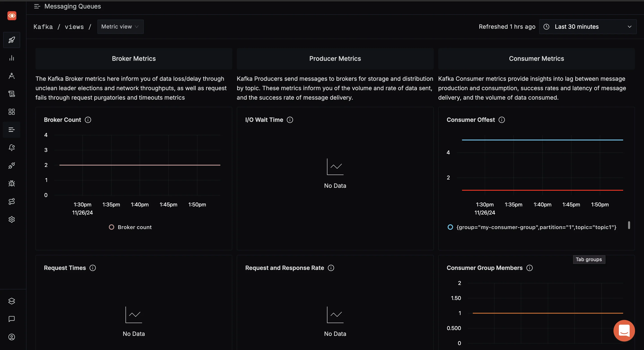Open Logs scroll icon in sidebar
Image resolution: width=644 pixels, height=350 pixels.
point(12,94)
